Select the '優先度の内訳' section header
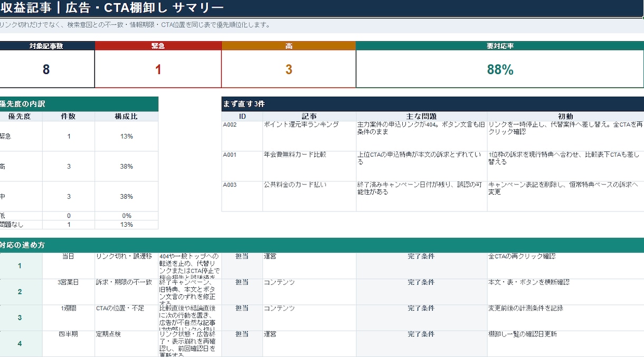Image resolution: width=644 pixels, height=357 pixels. [x=79, y=104]
